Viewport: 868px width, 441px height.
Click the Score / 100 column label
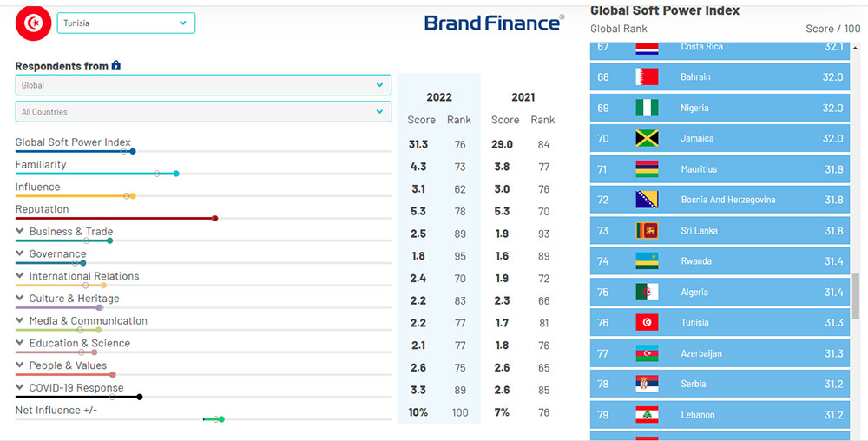click(x=832, y=29)
